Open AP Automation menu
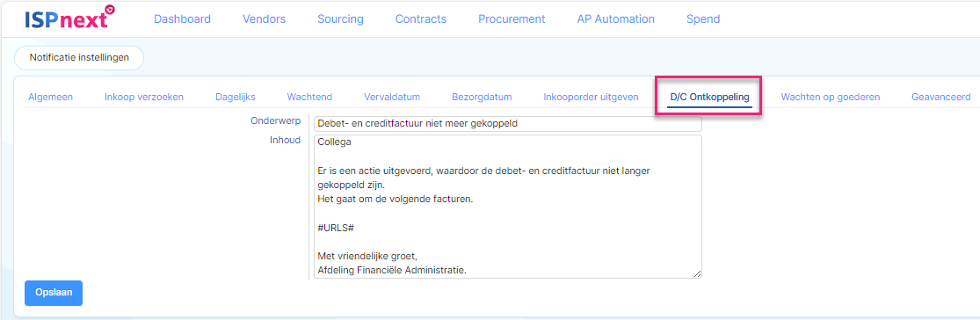Image resolution: width=980 pixels, height=320 pixels. coord(615,19)
